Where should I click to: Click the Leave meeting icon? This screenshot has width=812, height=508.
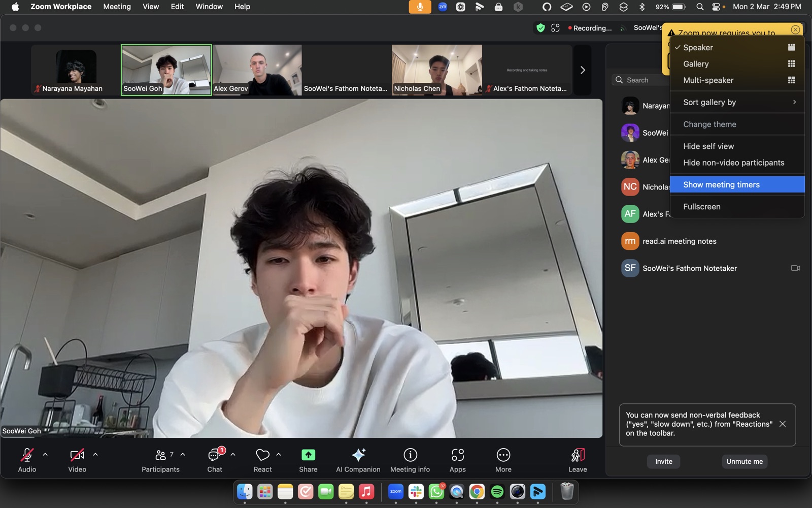pos(578,455)
